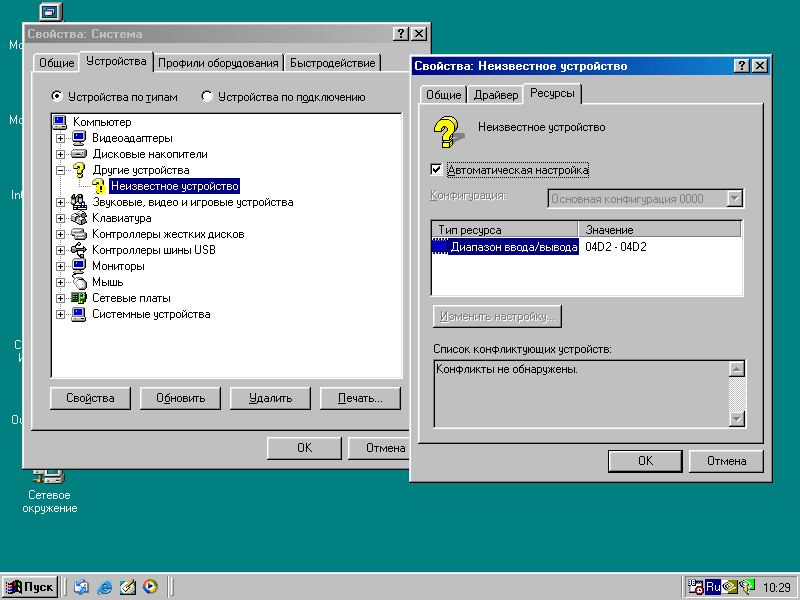The height and width of the screenshot is (600, 800).
Task: Click Мониторы category icon
Action: [79, 266]
